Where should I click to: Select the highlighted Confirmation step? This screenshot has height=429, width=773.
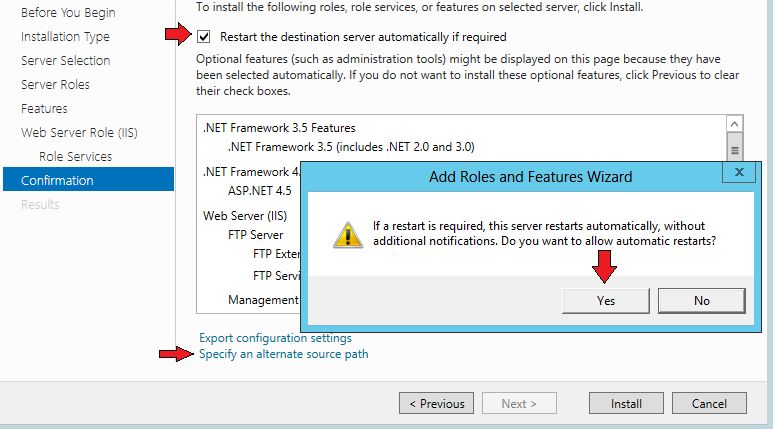coord(88,179)
